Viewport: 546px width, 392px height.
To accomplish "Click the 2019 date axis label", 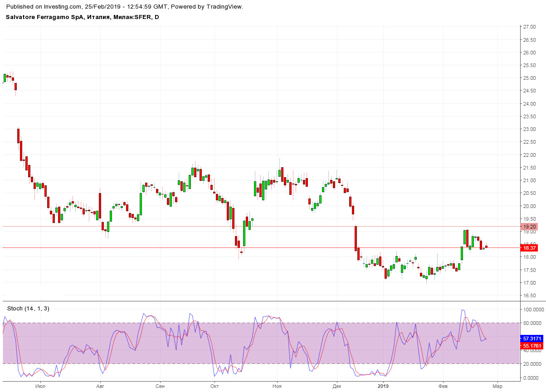I will (383, 387).
